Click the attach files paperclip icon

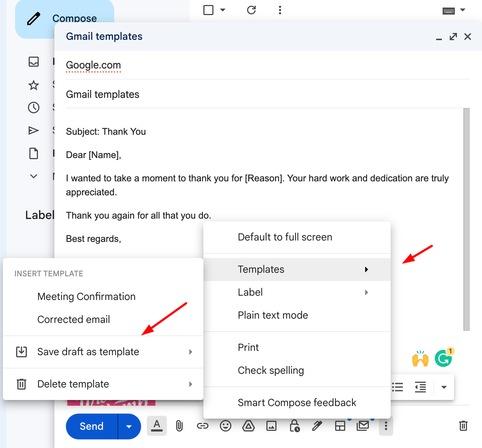coord(179,426)
